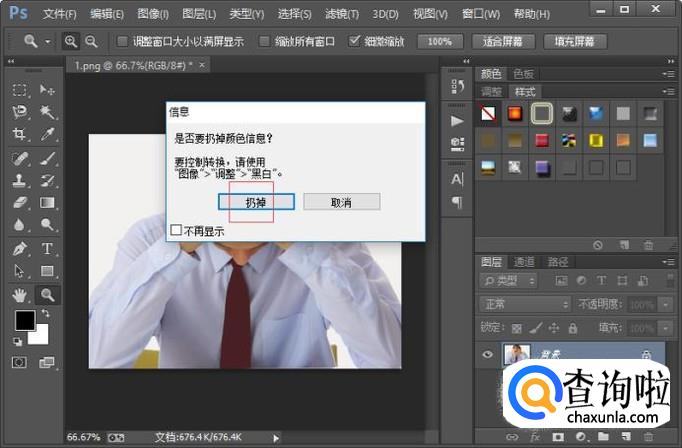Click the 取消 button in dialog
Image resolution: width=682 pixels, height=448 pixels.
(x=341, y=202)
